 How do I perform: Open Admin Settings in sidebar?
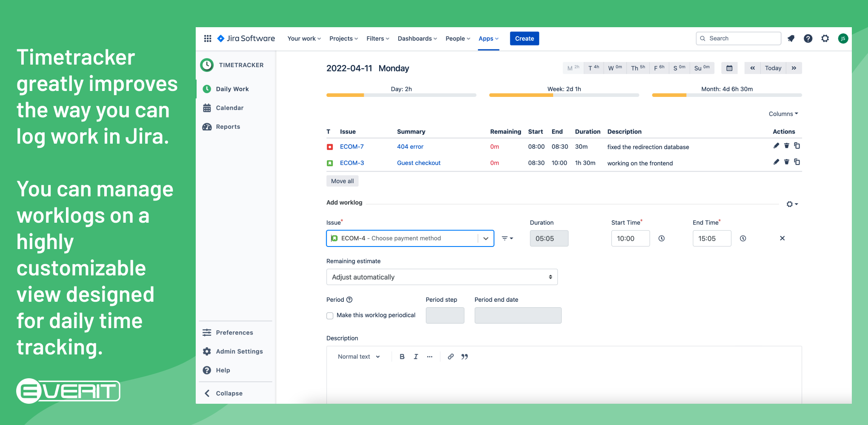tap(239, 351)
